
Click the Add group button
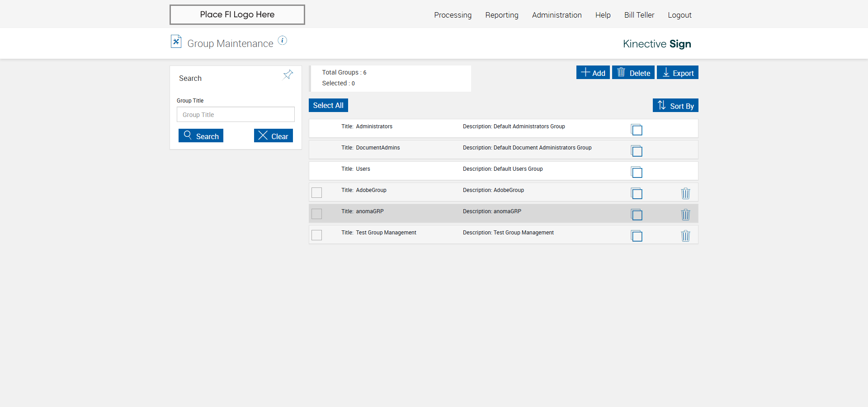click(x=593, y=73)
